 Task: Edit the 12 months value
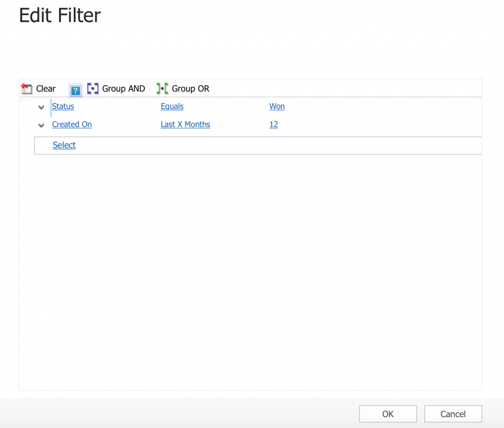[274, 124]
